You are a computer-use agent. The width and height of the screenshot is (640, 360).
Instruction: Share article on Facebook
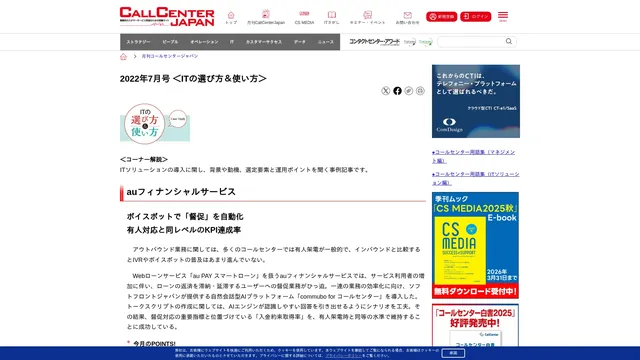397,91
